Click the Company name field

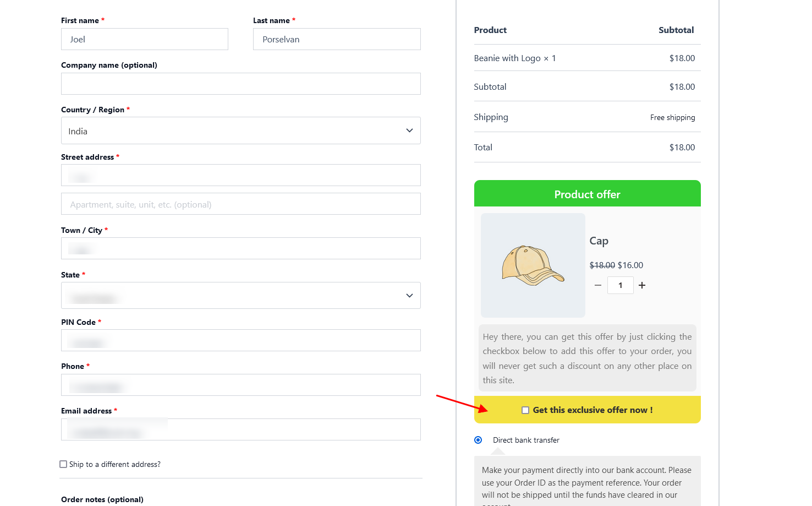tap(240, 84)
